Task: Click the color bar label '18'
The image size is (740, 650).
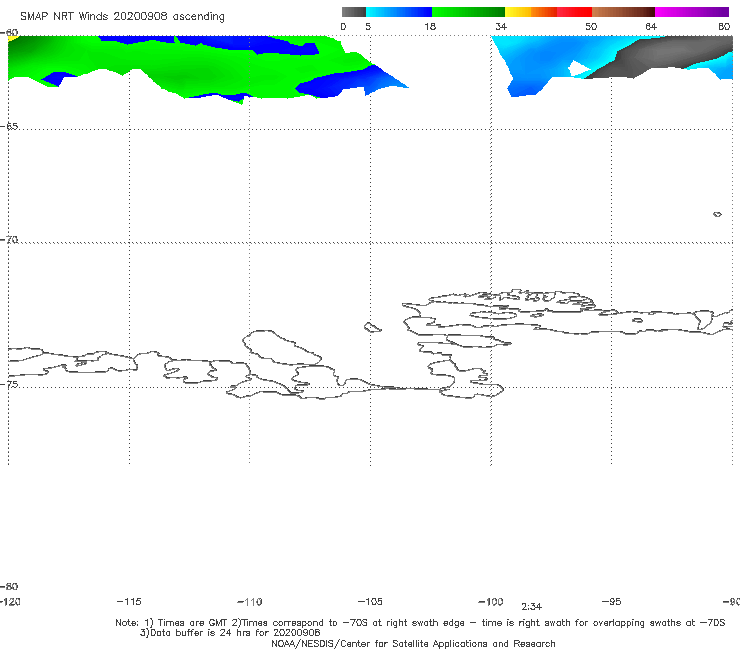Action: tap(430, 27)
